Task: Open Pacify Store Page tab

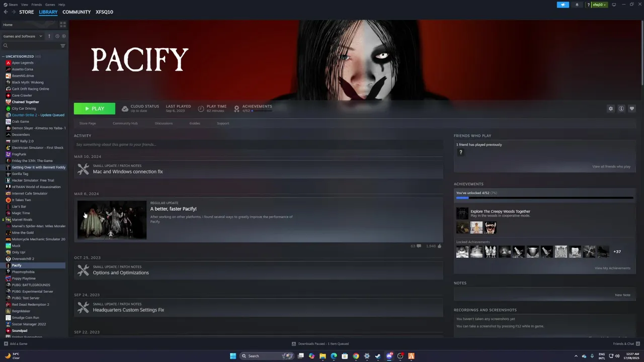Action: tap(87, 123)
